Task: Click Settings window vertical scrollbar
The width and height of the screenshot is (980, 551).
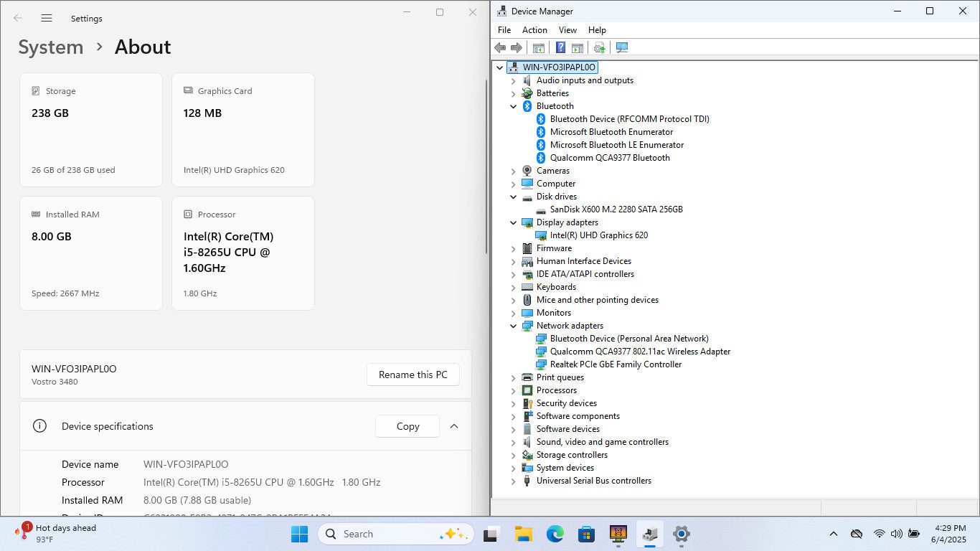Action: click(x=486, y=165)
